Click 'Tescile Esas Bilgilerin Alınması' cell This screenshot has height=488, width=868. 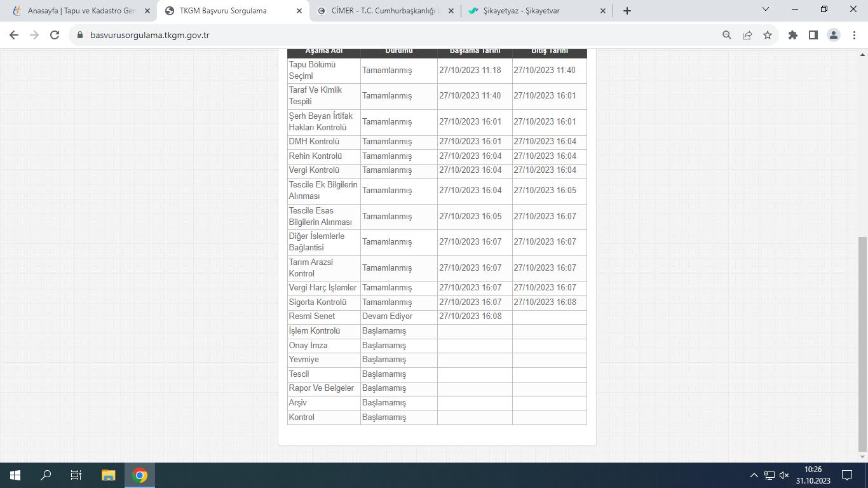coord(323,217)
